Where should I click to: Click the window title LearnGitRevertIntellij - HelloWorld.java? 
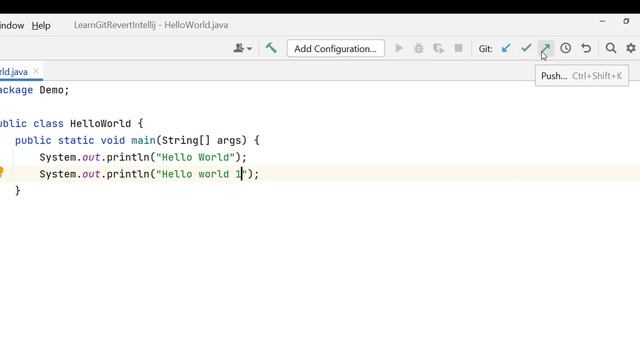[151, 25]
